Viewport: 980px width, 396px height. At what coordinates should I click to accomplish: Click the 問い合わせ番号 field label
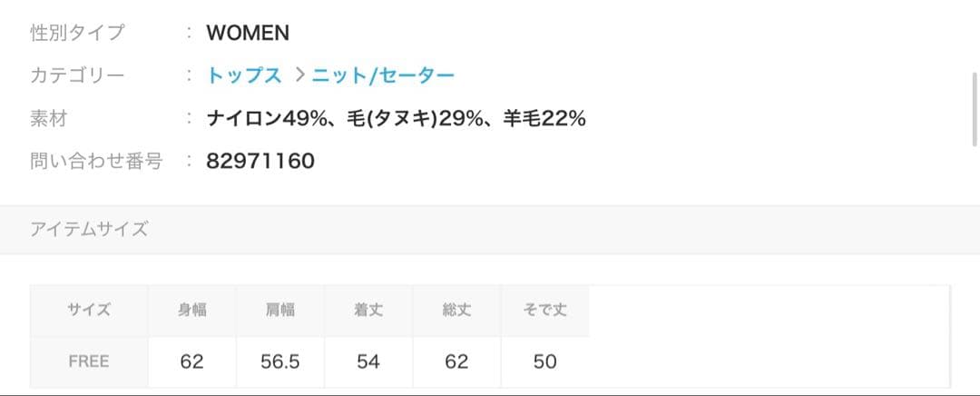pyautogui.click(x=96, y=162)
